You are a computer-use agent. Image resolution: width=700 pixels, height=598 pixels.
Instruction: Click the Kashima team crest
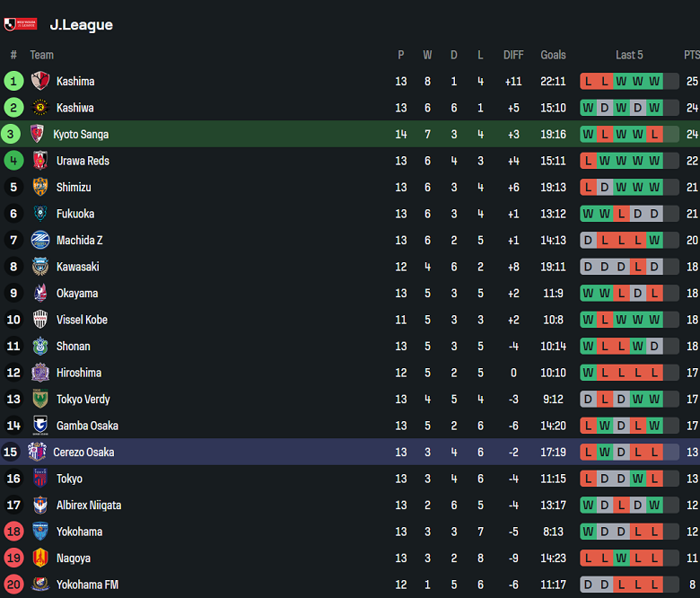pos(39,81)
